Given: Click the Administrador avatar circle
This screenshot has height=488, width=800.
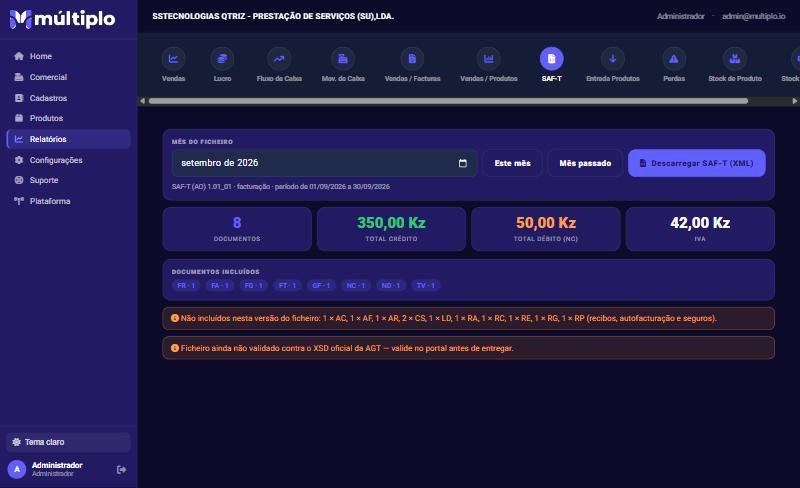Looking at the screenshot, I should coord(17,469).
